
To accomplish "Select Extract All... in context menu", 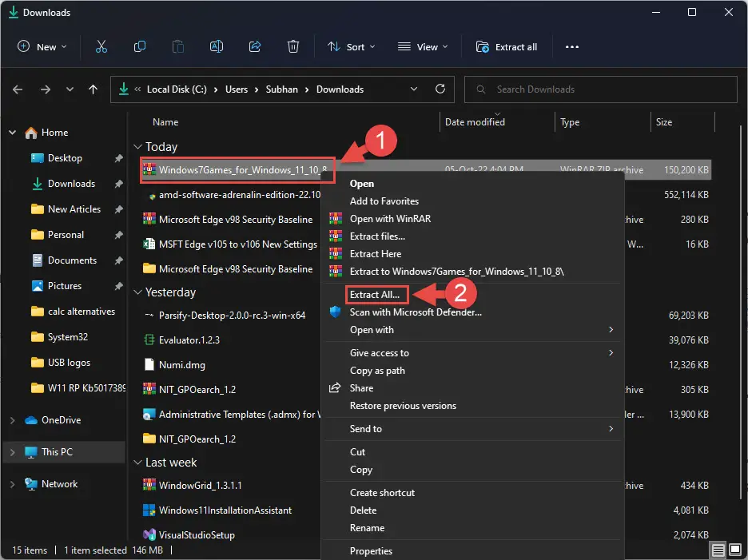I will [x=473, y=294].
